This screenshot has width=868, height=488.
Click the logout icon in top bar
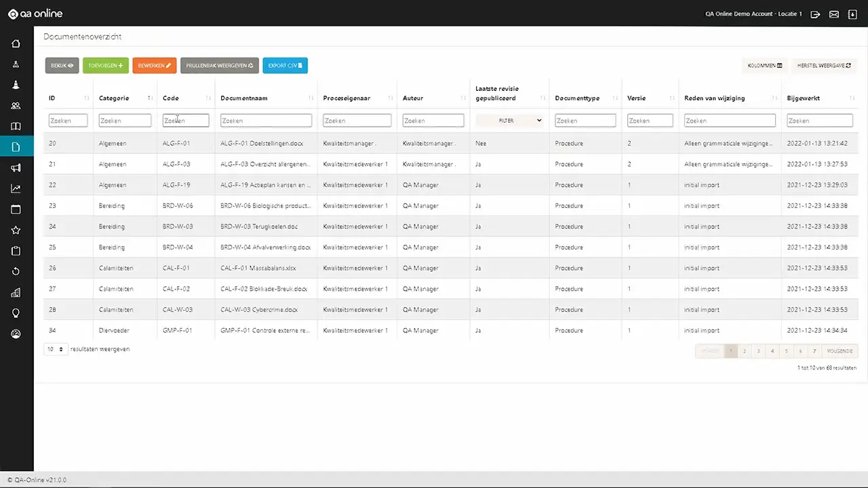click(x=815, y=14)
